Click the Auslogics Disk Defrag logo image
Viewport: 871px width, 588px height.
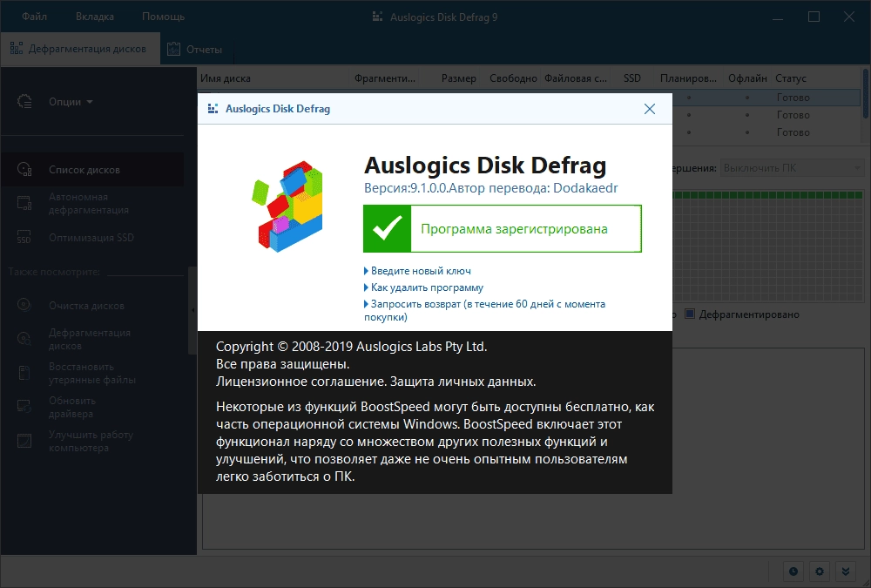coord(287,206)
